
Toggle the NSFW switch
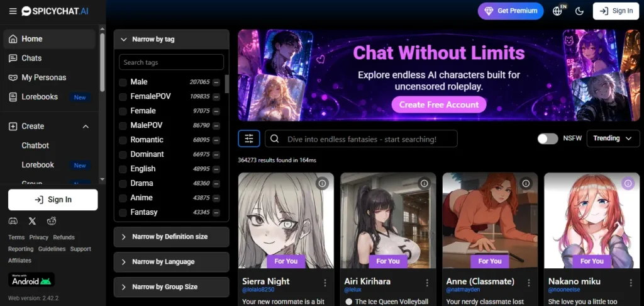548,139
